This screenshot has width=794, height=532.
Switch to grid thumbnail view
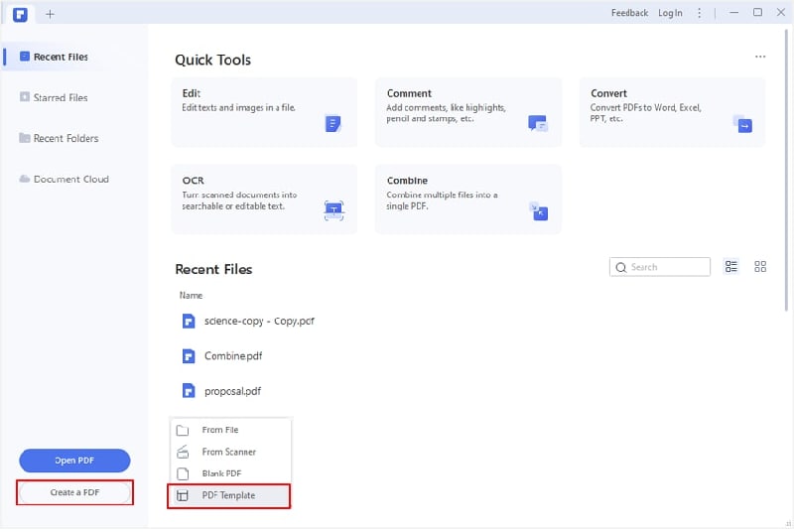pyautogui.click(x=760, y=267)
